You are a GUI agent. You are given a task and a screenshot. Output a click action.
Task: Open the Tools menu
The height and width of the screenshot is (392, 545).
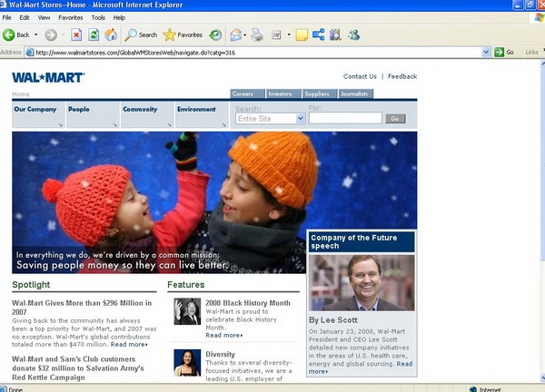[x=98, y=18]
